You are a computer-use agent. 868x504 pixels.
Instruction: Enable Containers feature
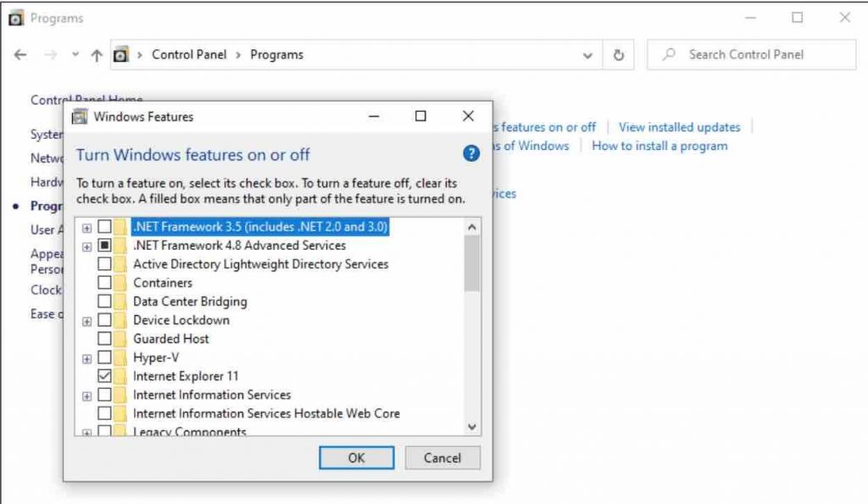[105, 282]
